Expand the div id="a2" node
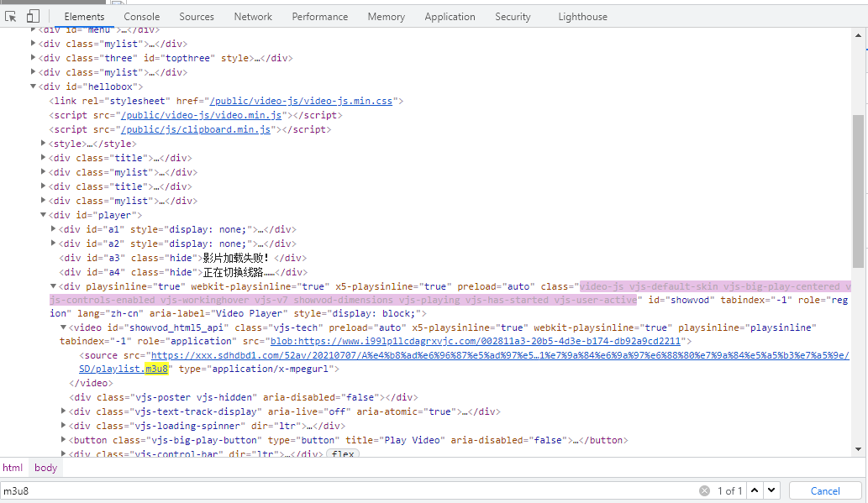 (53, 244)
